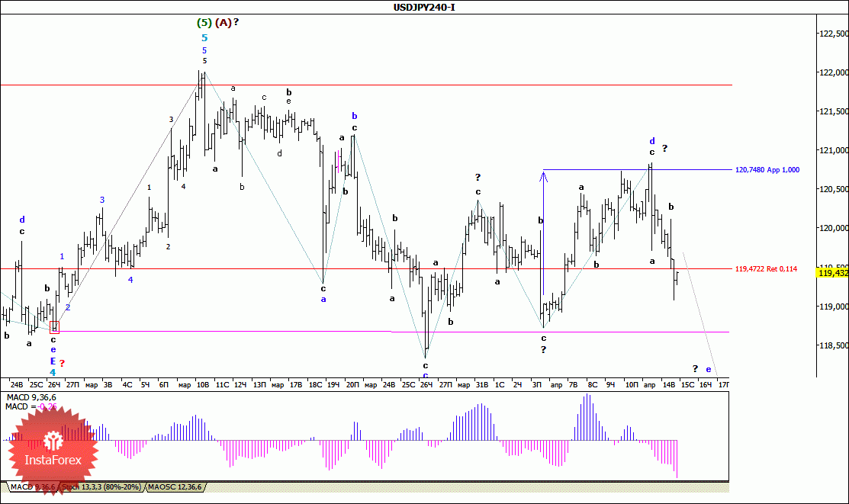Click the 1С date axis label

[x=500, y=385]
